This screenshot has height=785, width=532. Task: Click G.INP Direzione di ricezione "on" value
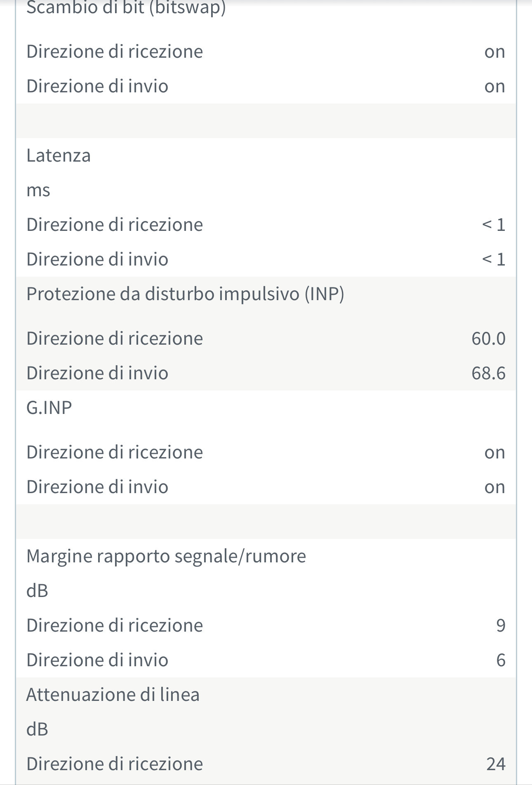coord(494,453)
